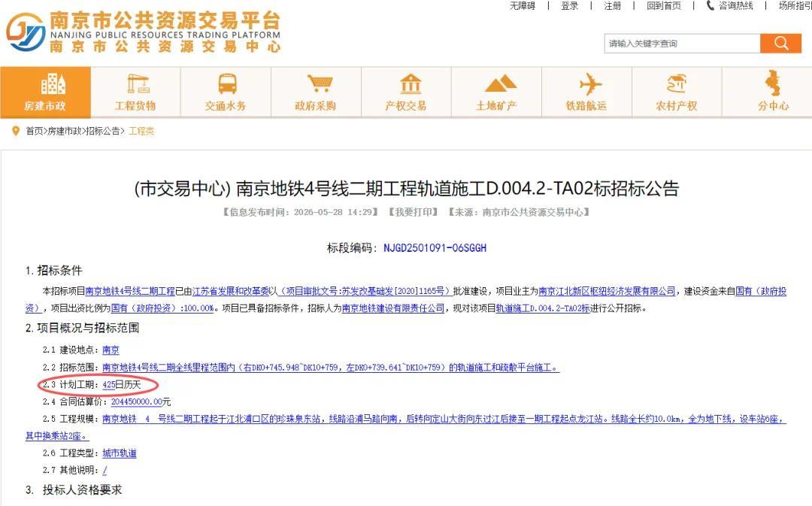This screenshot has height=506, width=812.
Task: Click the orange search magnifier button
Action: [780, 44]
